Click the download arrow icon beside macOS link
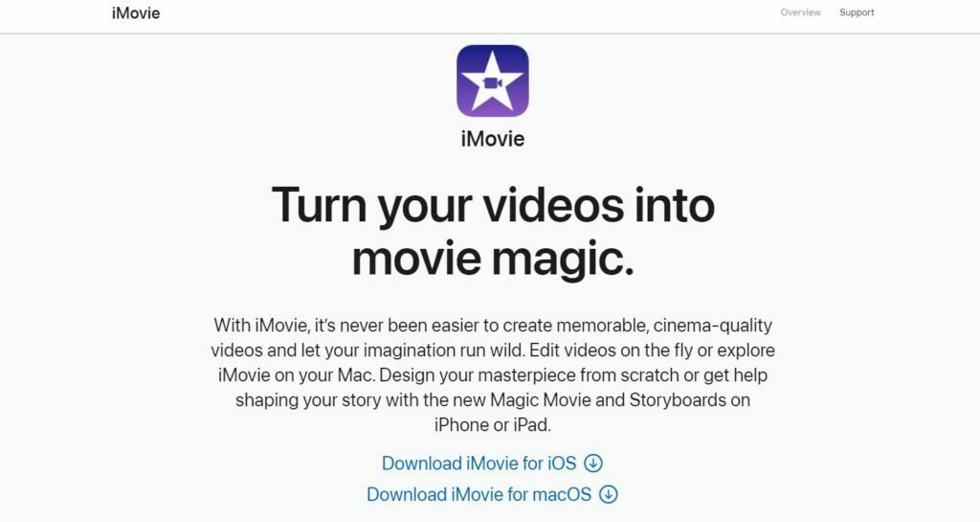The width and height of the screenshot is (980, 522). click(608, 494)
